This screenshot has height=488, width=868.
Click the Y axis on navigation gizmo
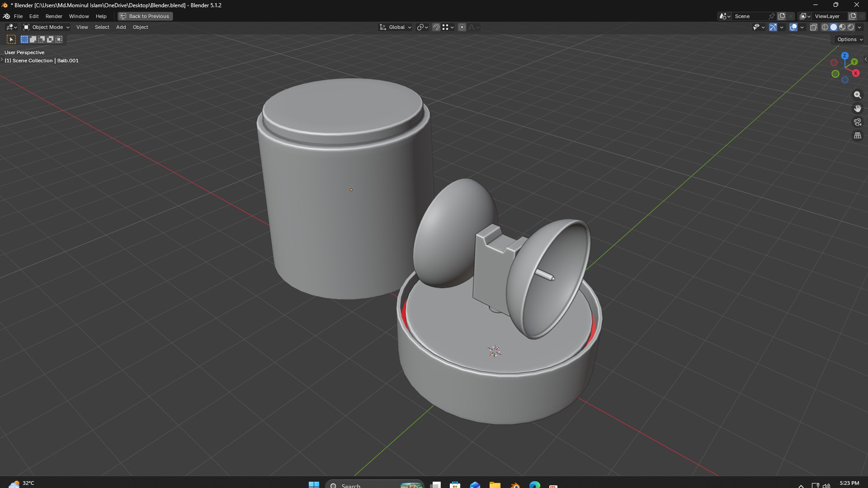pyautogui.click(x=854, y=61)
